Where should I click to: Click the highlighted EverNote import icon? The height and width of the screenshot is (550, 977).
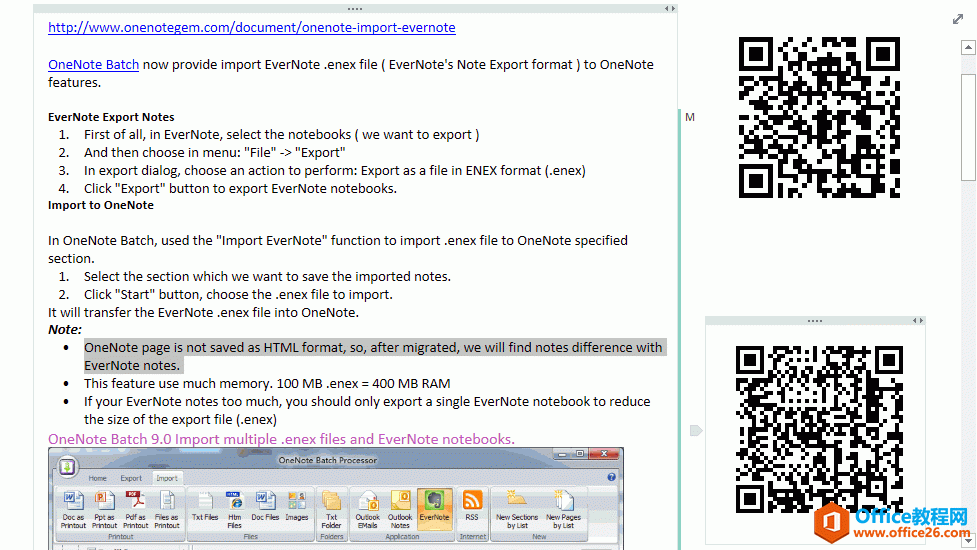[x=434, y=509]
